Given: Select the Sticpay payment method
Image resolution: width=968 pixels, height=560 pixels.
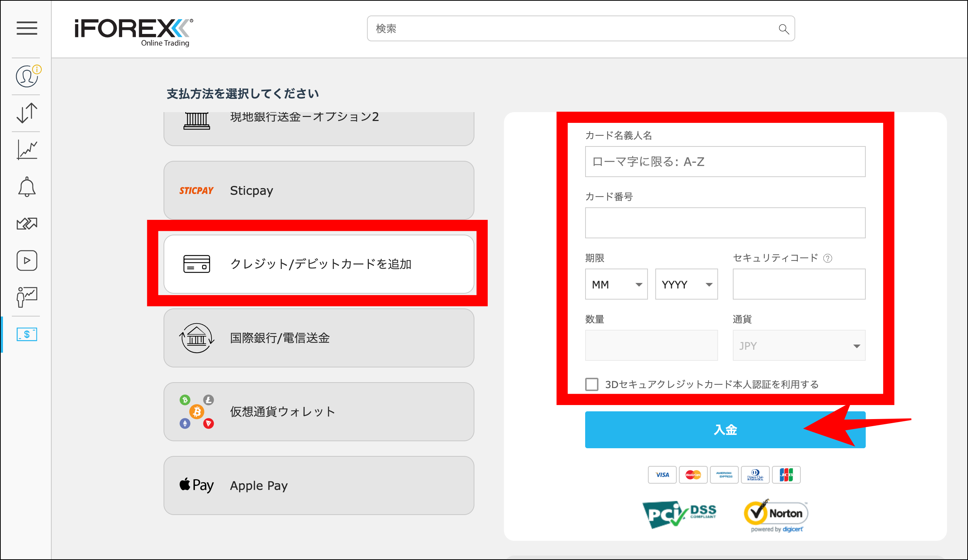Looking at the screenshot, I should pos(319,190).
